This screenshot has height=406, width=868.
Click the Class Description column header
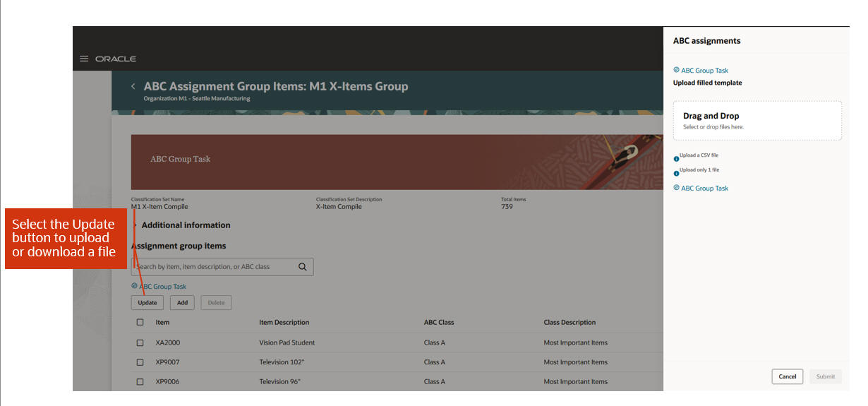click(569, 322)
